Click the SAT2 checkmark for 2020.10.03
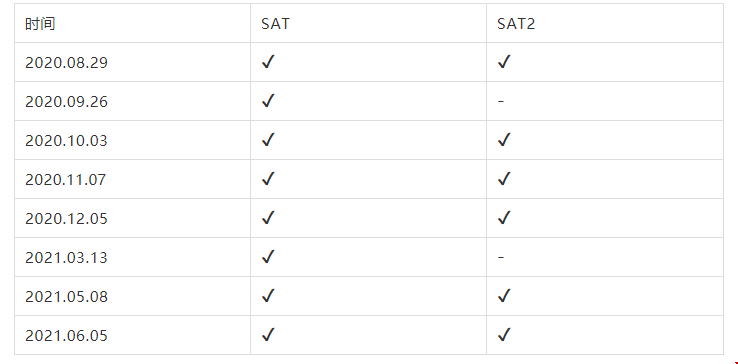Image resolution: width=738 pixels, height=364 pixels. [x=504, y=140]
